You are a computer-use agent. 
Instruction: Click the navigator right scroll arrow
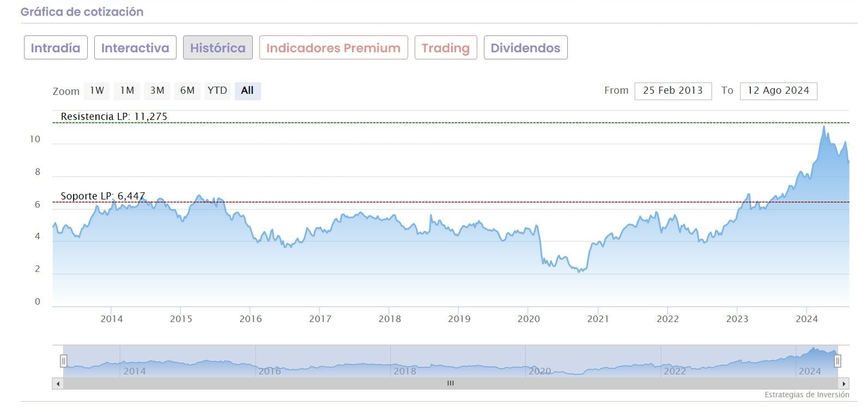coord(844,383)
